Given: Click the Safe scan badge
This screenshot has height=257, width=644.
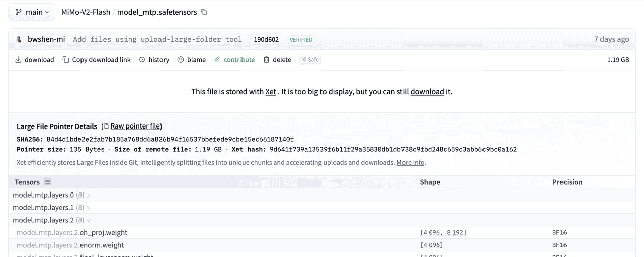Looking at the screenshot, I should [x=310, y=60].
